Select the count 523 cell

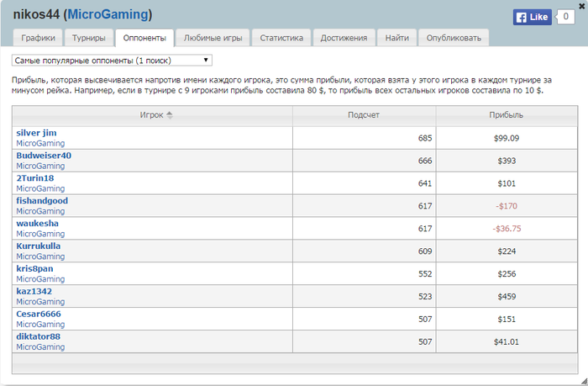click(x=364, y=297)
